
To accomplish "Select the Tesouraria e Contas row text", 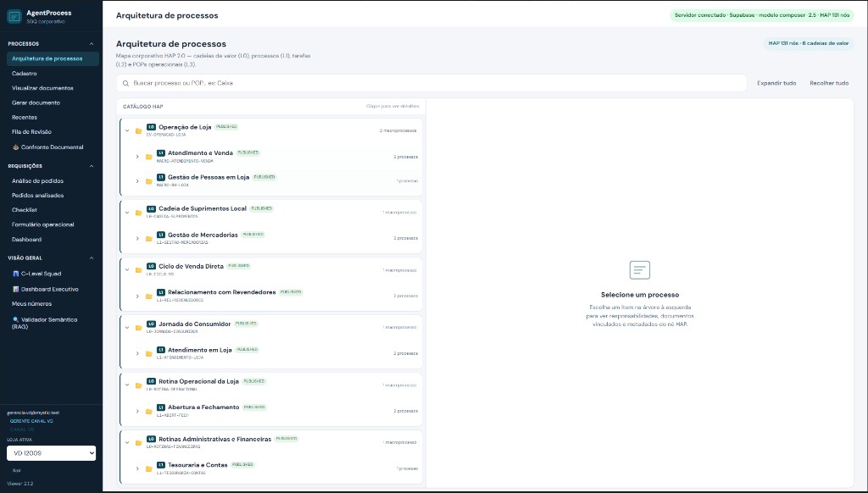I will pos(198,465).
